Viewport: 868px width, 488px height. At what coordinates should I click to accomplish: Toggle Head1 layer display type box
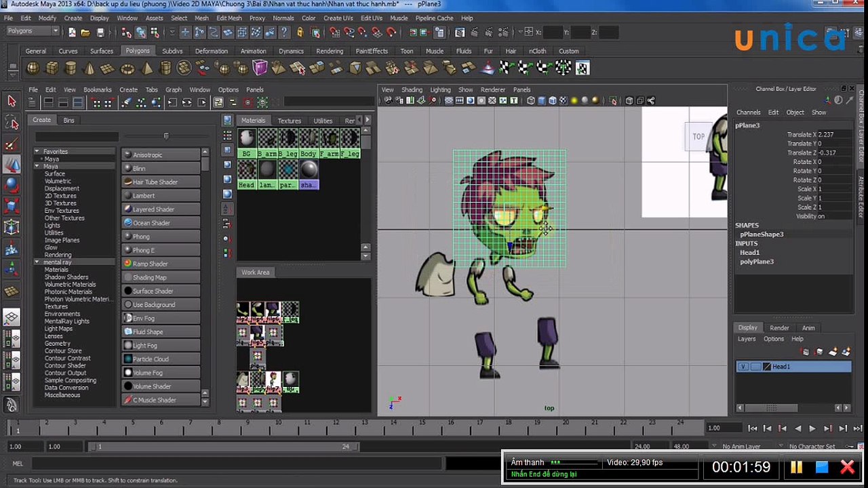(755, 367)
